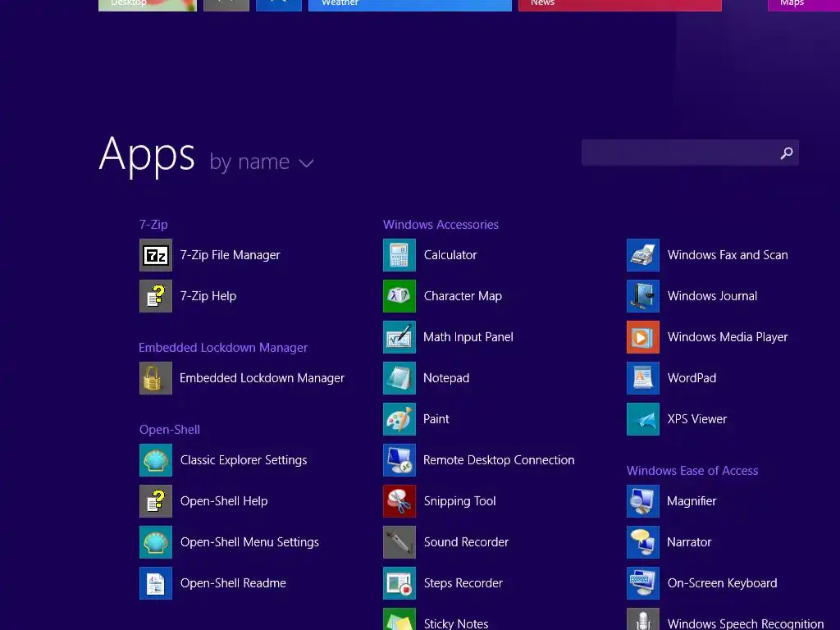Click the 'Math Input Panel' label
This screenshot has height=630, width=840.
click(x=468, y=337)
